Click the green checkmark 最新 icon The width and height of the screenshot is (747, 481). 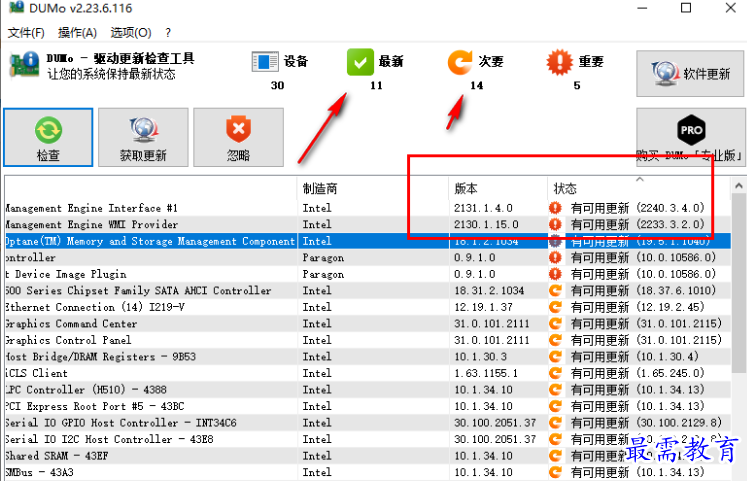click(x=360, y=62)
